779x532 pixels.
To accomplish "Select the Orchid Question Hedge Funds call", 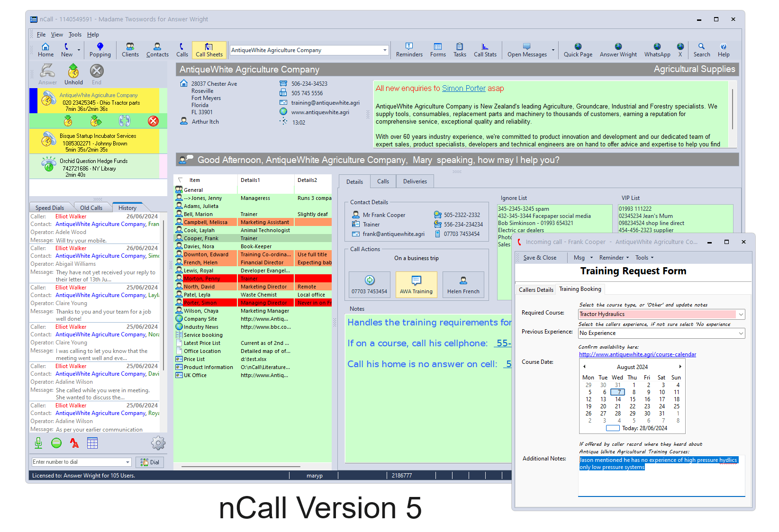I will 98,167.
